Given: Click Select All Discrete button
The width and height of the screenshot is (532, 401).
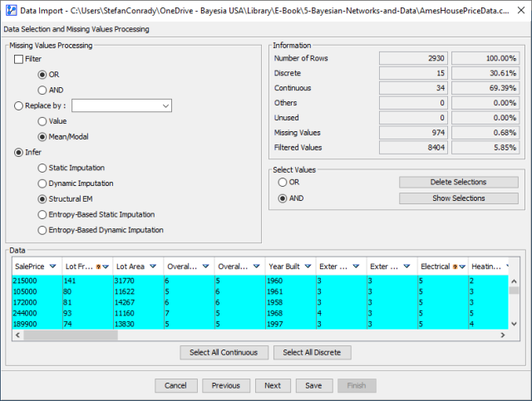Looking at the screenshot, I should point(313,353).
